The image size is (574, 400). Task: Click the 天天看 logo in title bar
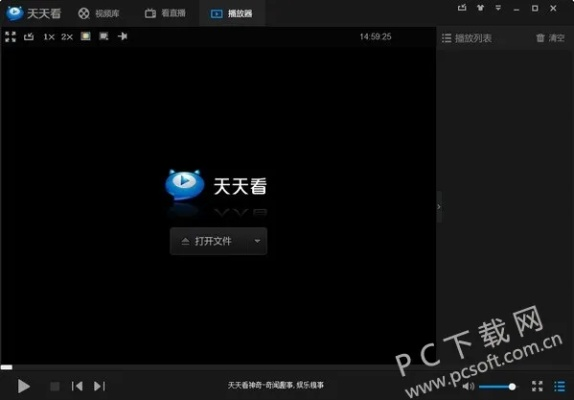(33, 13)
